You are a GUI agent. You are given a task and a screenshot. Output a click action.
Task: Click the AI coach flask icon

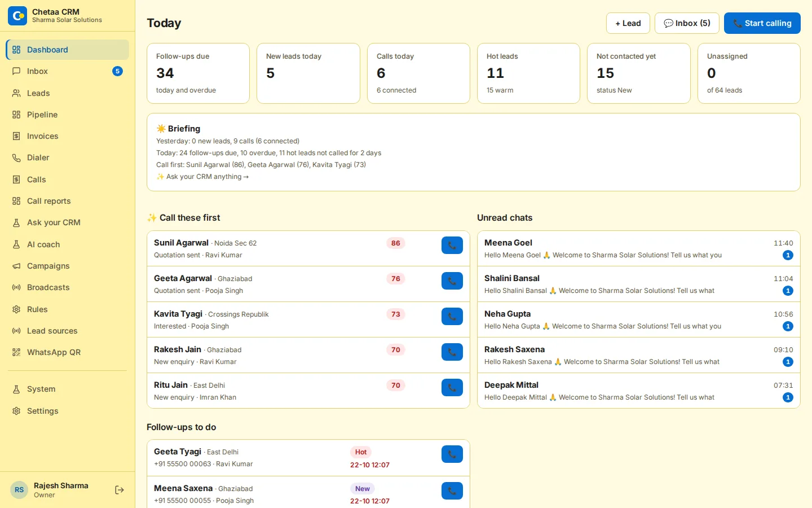[x=16, y=244]
